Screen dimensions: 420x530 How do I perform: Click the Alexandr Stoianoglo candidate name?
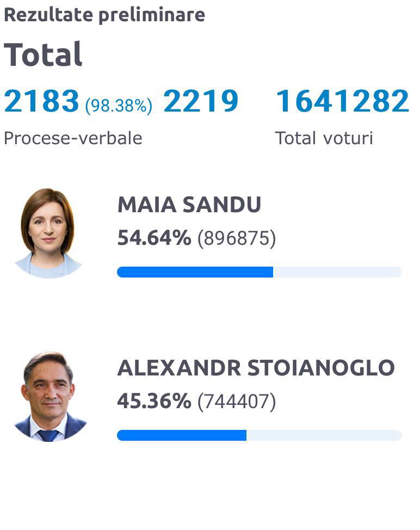pyautogui.click(x=256, y=368)
